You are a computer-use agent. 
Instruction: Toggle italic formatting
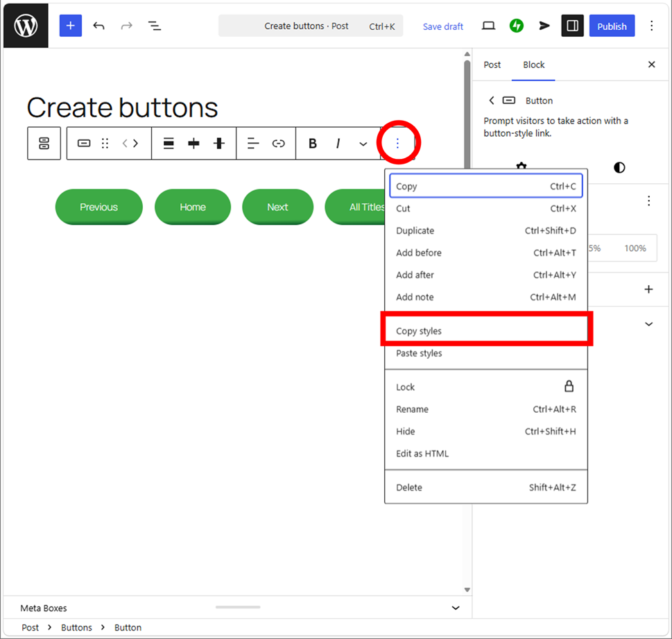tap(338, 143)
